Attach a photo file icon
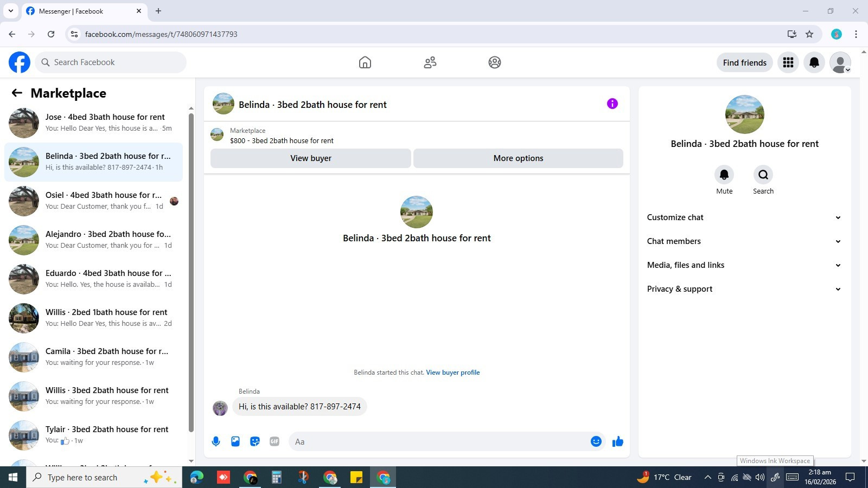868x488 pixels. 235,441
